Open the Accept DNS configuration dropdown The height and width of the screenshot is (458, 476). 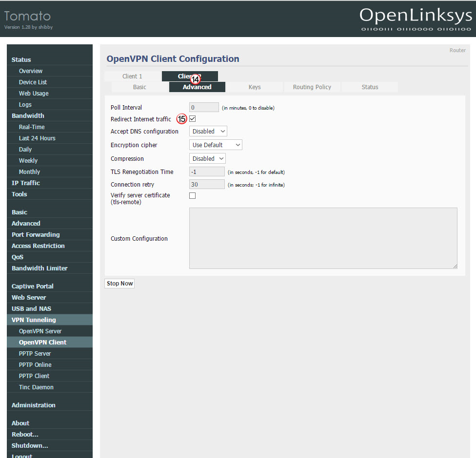(208, 132)
